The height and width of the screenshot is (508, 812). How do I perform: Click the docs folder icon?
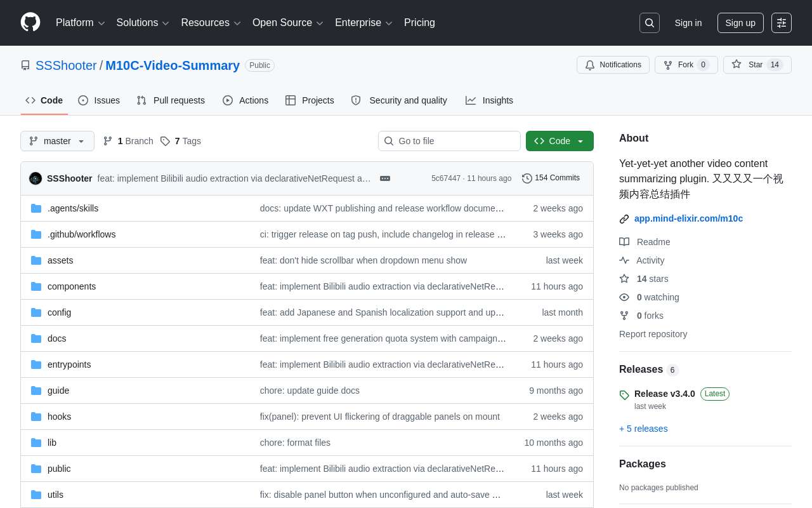pos(36,338)
